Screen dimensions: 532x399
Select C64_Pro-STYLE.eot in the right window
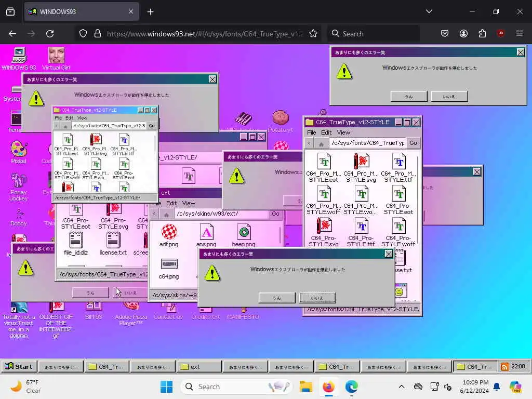coord(398,200)
